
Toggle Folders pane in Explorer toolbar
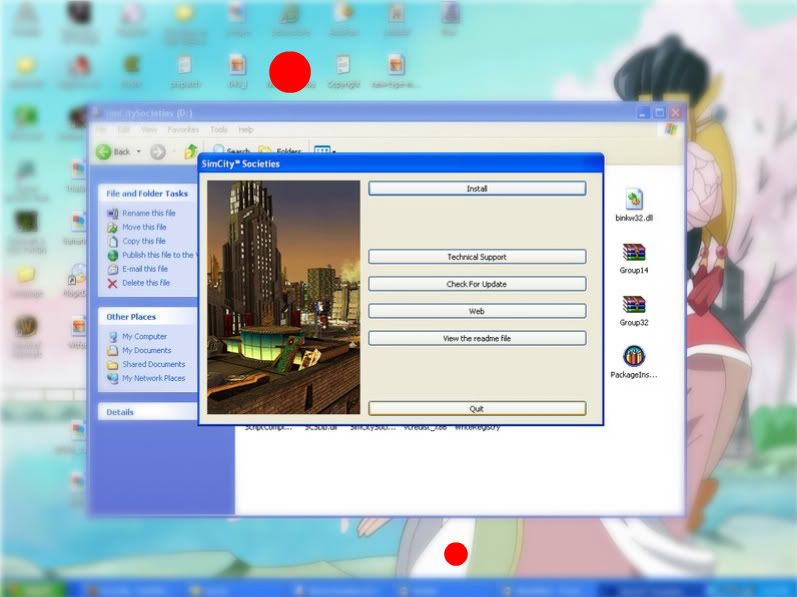[280, 151]
